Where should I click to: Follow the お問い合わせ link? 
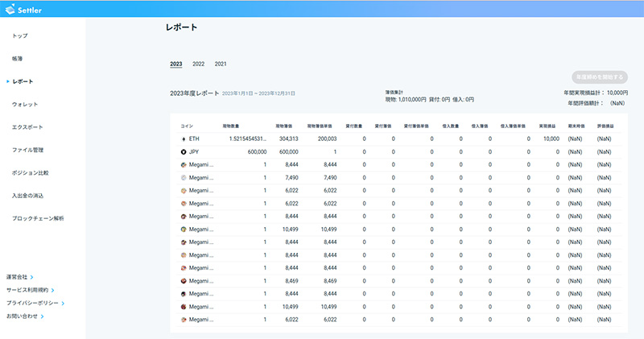[x=25, y=316]
